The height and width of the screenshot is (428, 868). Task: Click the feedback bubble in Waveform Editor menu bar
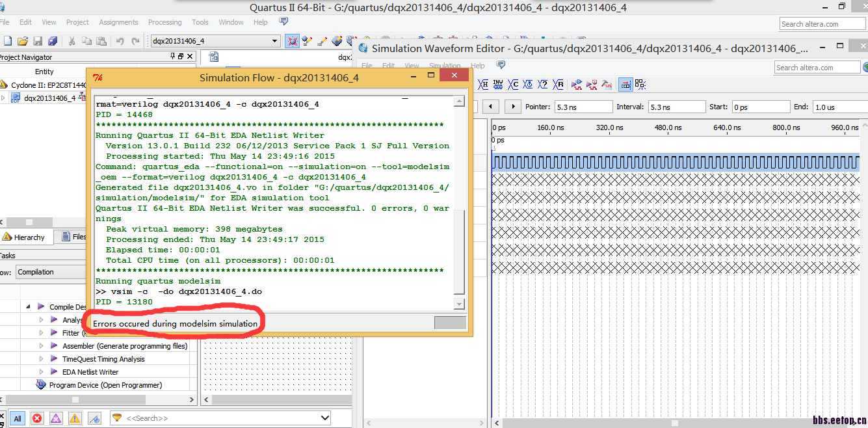pos(500,65)
